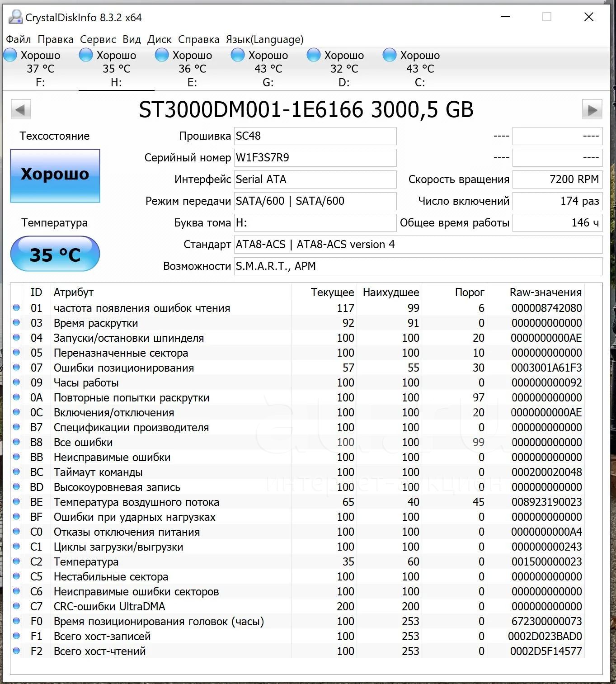Viewport: 616px width, 684px height.
Task: Click status dot for Температура воздушного потока row
Action: click(17, 502)
